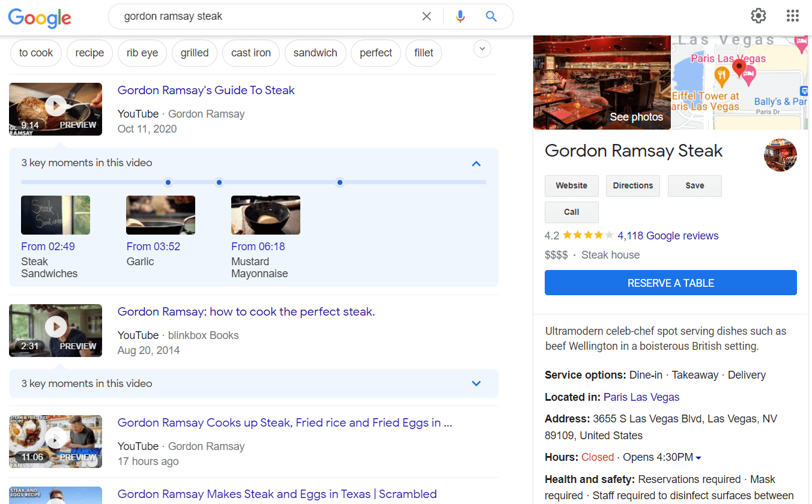This screenshot has width=812, height=504.
Task: Open the Mustard Mayonnaise key moment thumbnail
Action: (265, 215)
